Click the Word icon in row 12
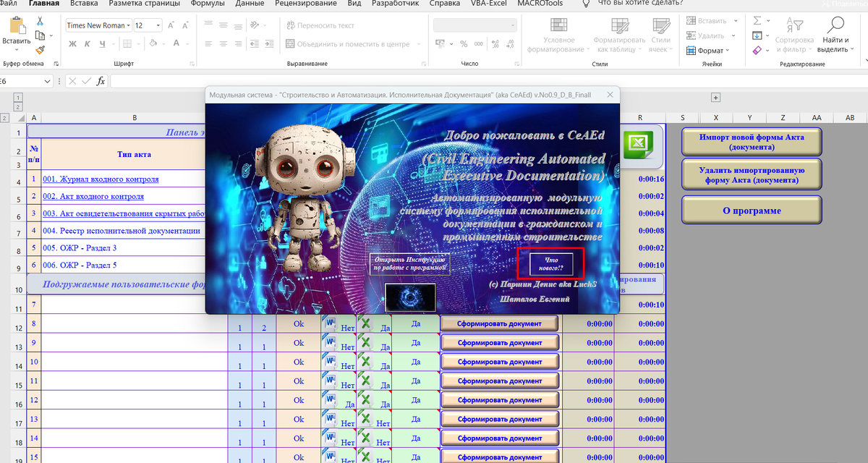This screenshot has height=463, width=868. tap(329, 324)
